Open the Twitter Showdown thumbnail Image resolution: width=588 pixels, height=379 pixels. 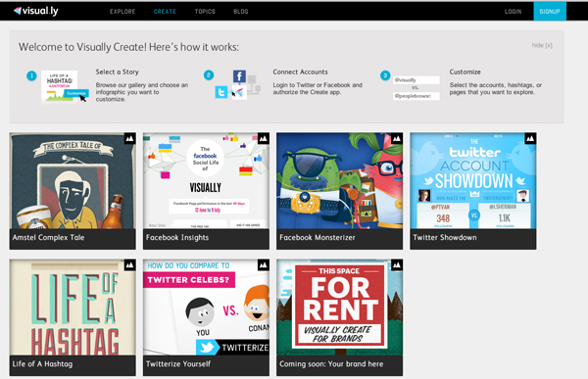pyautogui.click(x=473, y=181)
